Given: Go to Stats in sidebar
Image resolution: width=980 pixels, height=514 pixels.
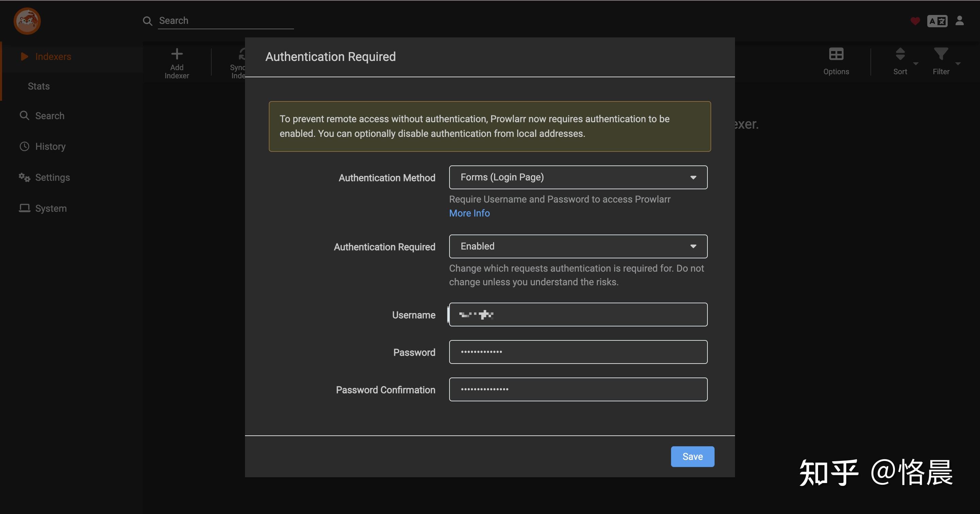Looking at the screenshot, I should click(x=39, y=86).
